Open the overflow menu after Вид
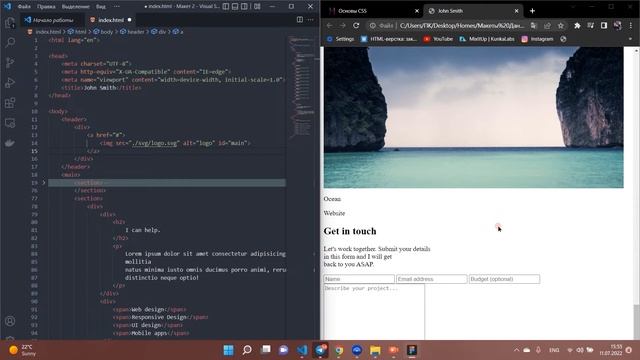Screen dimensions: 640x360 [x=117, y=7]
